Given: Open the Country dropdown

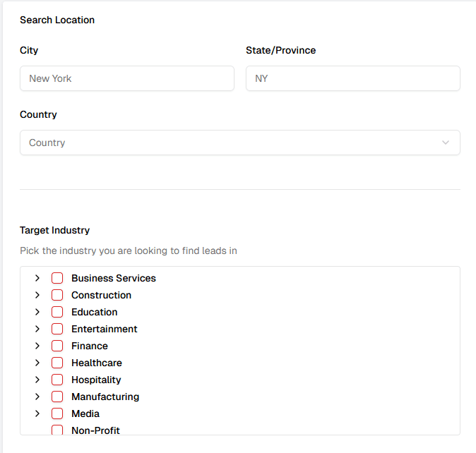Looking at the screenshot, I should click(x=239, y=143).
